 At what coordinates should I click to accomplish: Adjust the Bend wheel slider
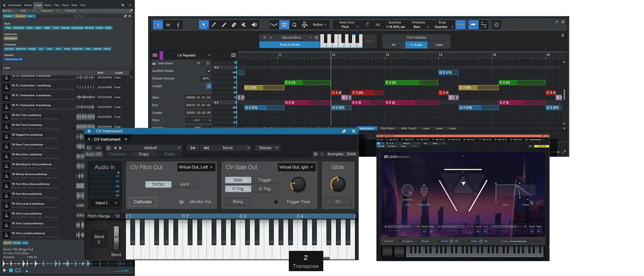[116, 238]
